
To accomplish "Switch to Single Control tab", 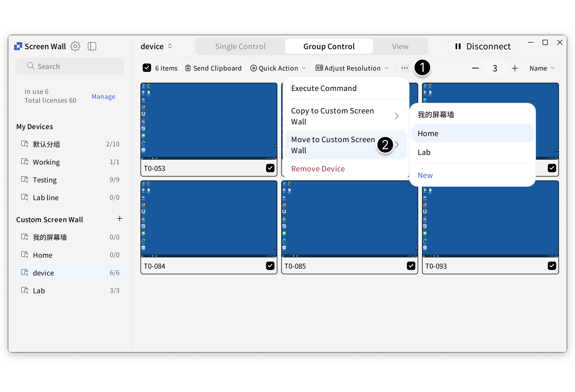I will tap(240, 46).
